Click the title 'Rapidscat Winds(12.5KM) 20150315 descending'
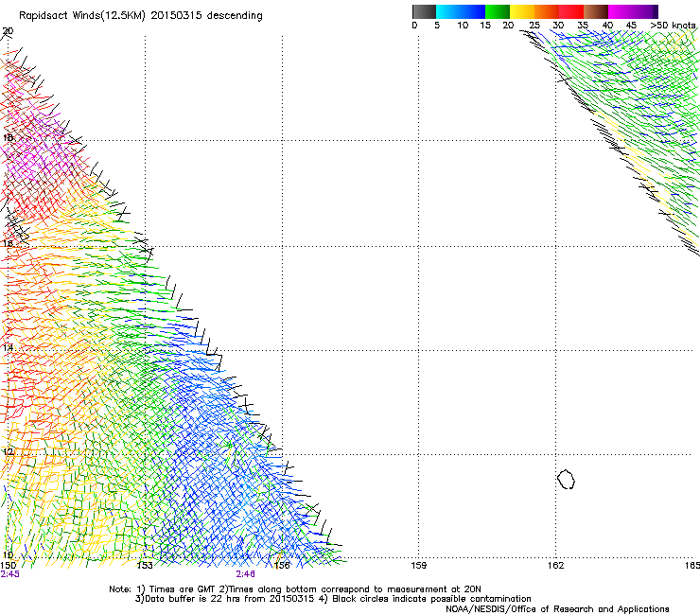The image size is (700, 615). tap(141, 16)
